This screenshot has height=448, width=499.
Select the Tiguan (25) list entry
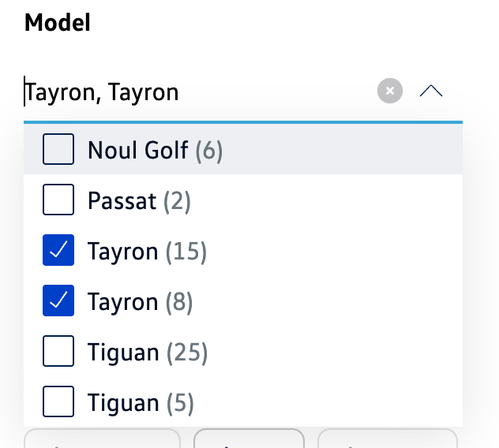147,353
